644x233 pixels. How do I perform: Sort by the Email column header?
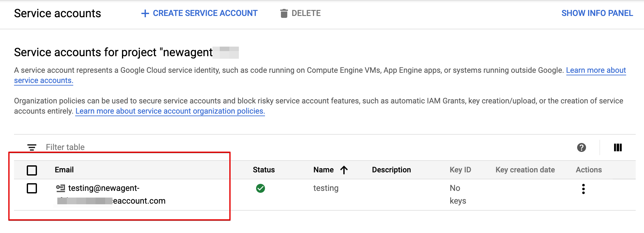64,170
